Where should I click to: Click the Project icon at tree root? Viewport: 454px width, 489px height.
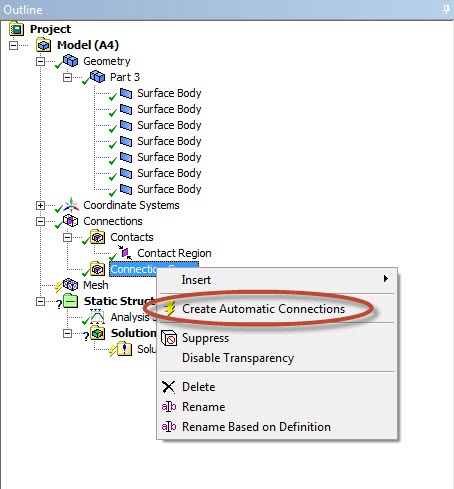coord(16,29)
